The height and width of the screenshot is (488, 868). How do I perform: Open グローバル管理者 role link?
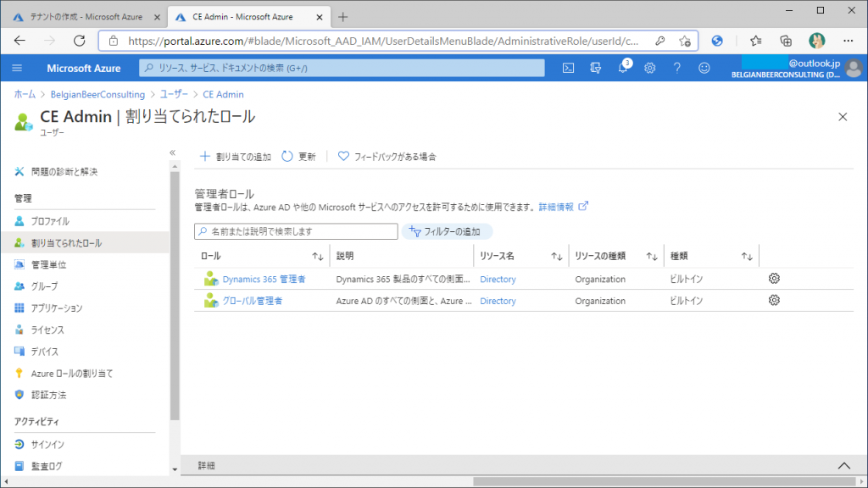click(253, 301)
